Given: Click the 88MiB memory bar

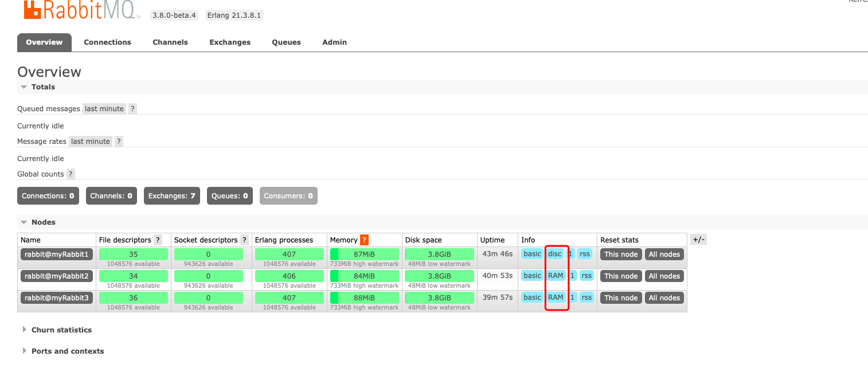Looking at the screenshot, I should click(365, 297).
